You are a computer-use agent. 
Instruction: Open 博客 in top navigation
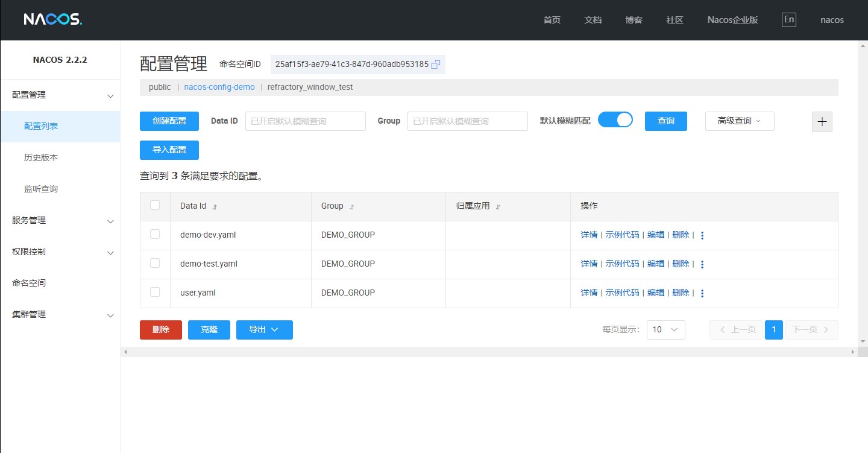(x=634, y=20)
